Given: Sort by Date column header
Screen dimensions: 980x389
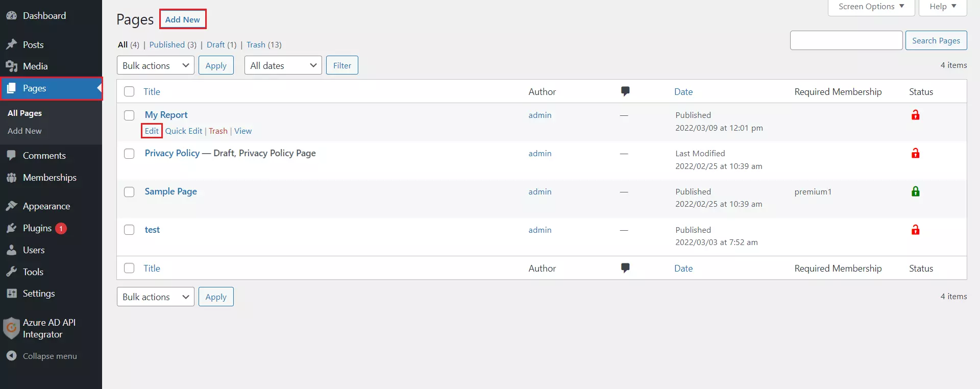Looking at the screenshot, I should click(x=683, y=92).
